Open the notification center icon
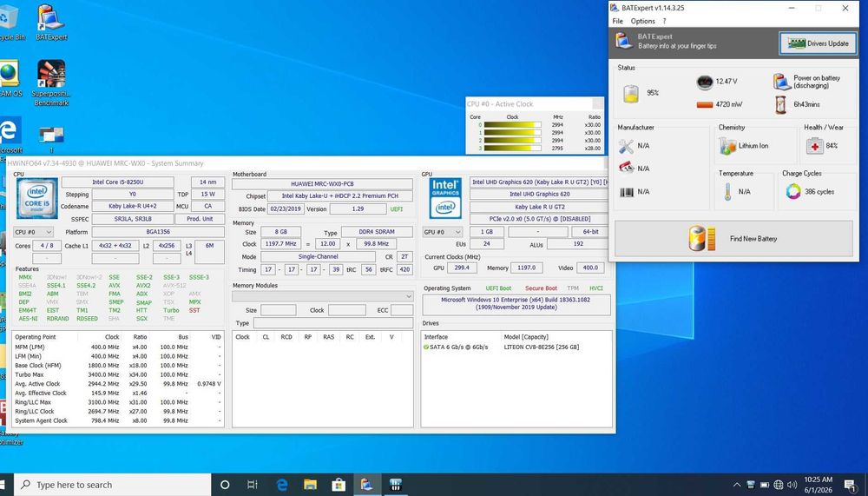This screenshot has width=868, height=496. pos(851,485)
